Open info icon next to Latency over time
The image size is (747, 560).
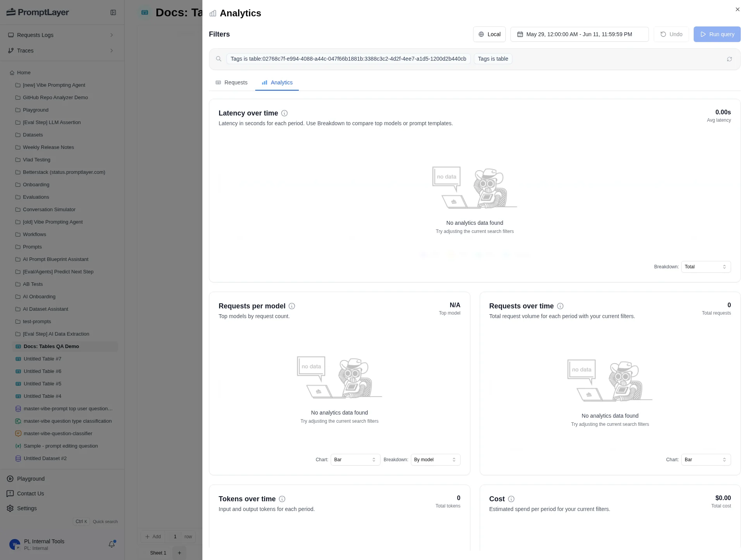point(284,113)
